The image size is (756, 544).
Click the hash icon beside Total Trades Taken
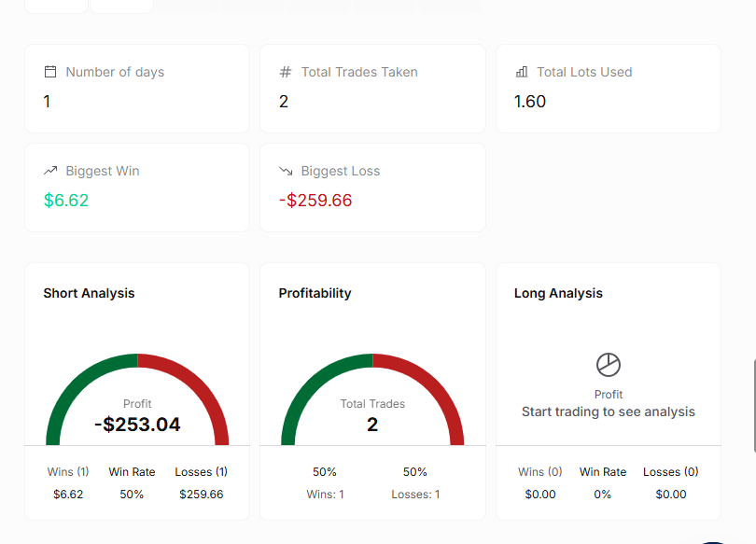[x=286, y=72]
